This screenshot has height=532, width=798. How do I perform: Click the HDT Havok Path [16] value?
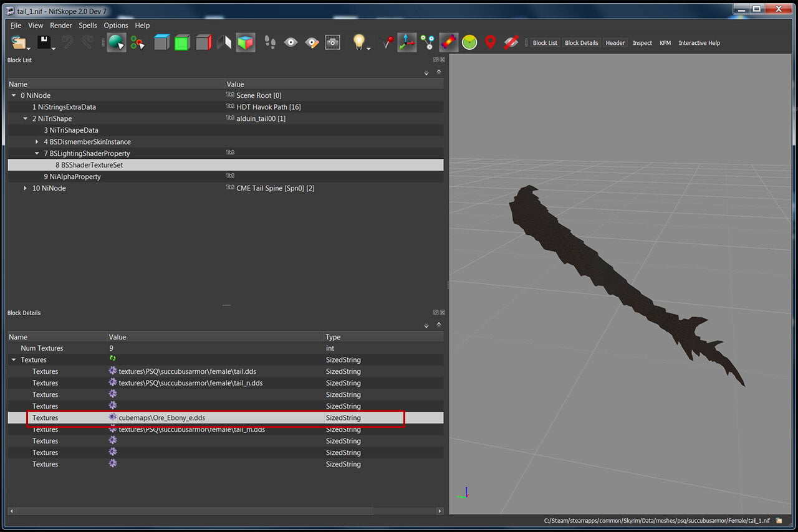click(268, 107)
